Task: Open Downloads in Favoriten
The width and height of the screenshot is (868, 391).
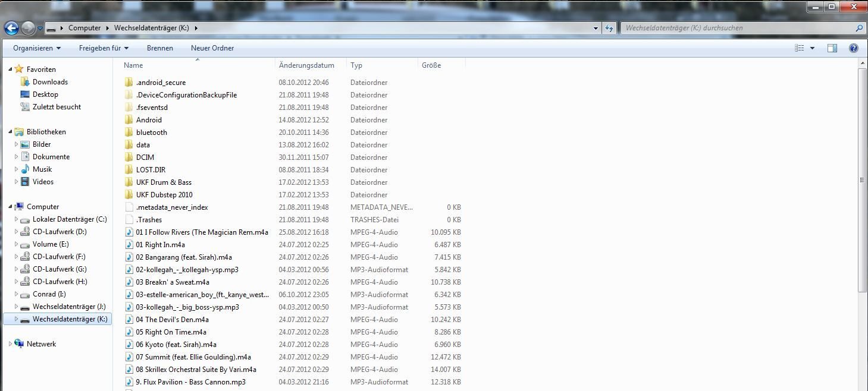Action: 50,82
